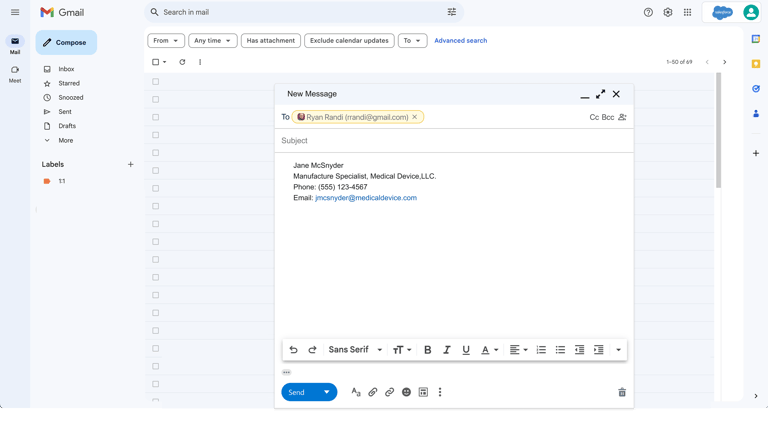Get add-ons plus icon
768x429 pixels.
point(756,153)
